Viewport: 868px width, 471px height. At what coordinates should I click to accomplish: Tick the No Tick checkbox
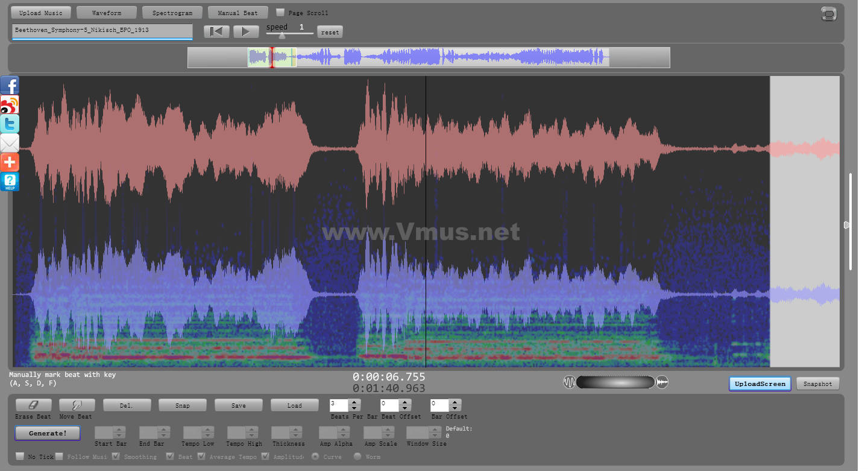(20, 457)
